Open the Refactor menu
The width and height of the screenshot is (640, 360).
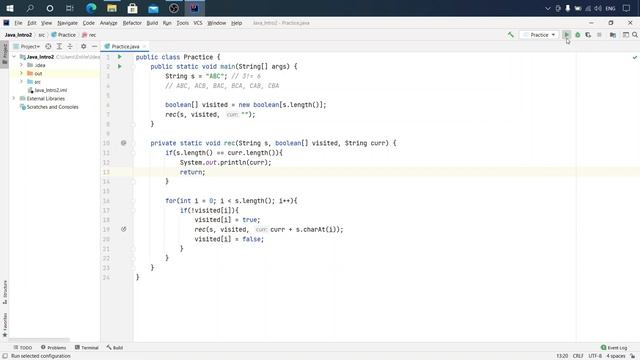[132, 23]
